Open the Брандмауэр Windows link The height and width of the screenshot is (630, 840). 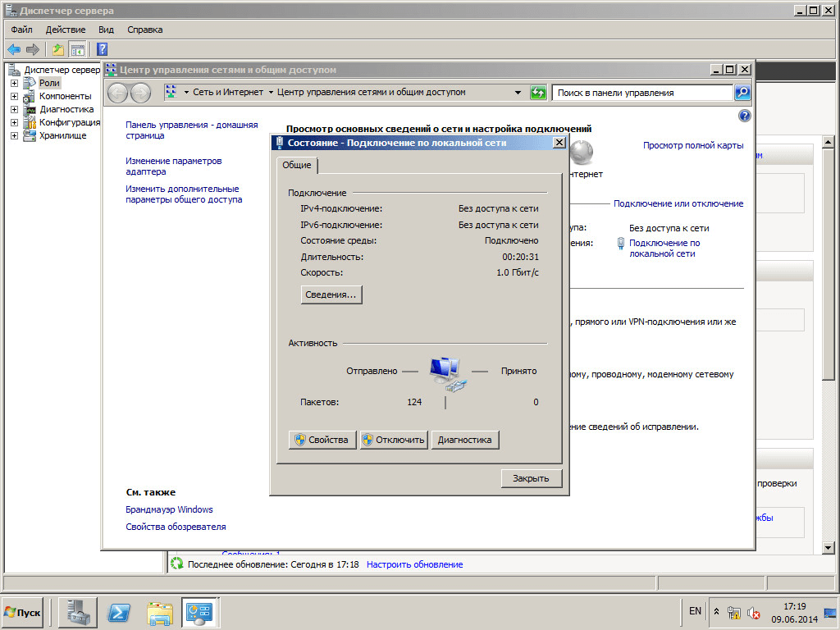(x=169, y=509)
